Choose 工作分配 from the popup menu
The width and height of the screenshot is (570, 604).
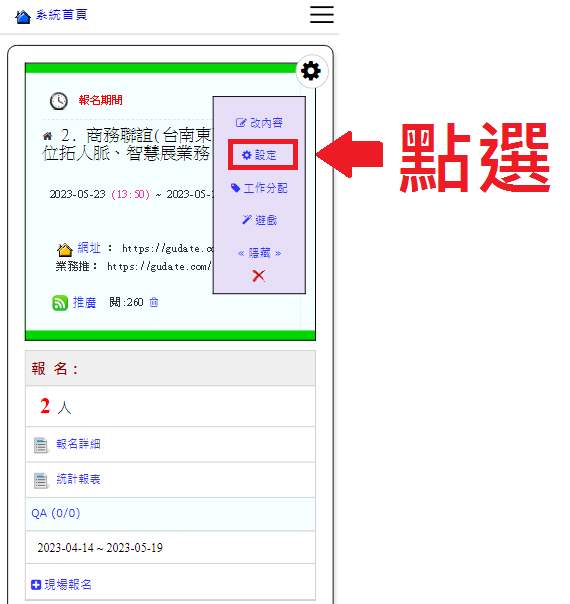click(259, 188)
